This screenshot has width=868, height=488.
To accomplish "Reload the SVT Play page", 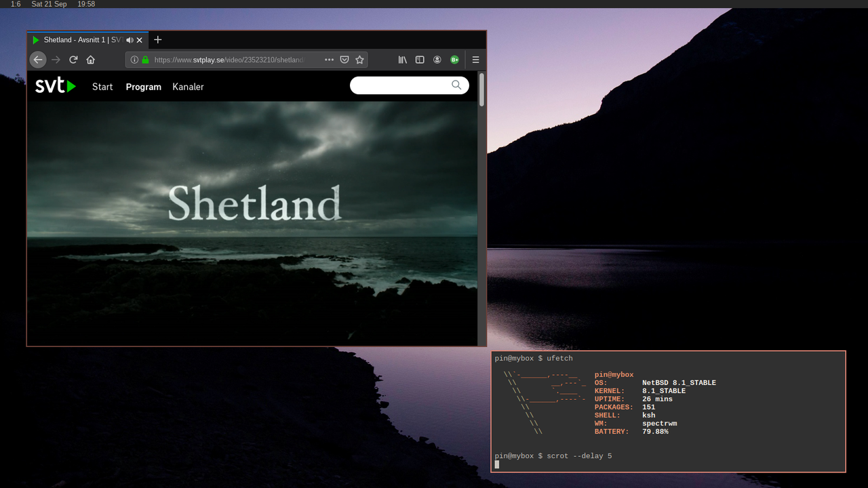I will 73,60.
